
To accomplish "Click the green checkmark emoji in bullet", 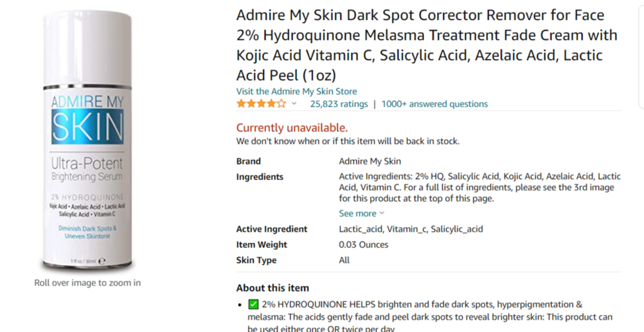I will click(x=253, y=305).
